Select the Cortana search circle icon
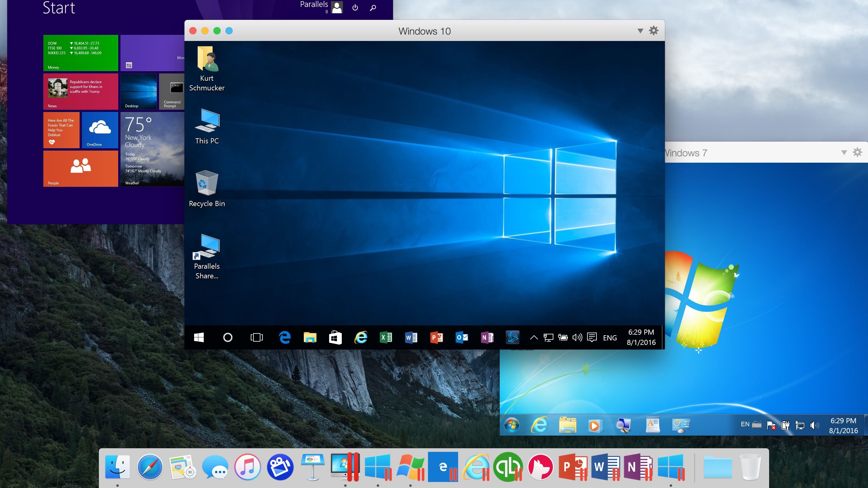This screenshot has height=488, width=868. pos(228,338)
